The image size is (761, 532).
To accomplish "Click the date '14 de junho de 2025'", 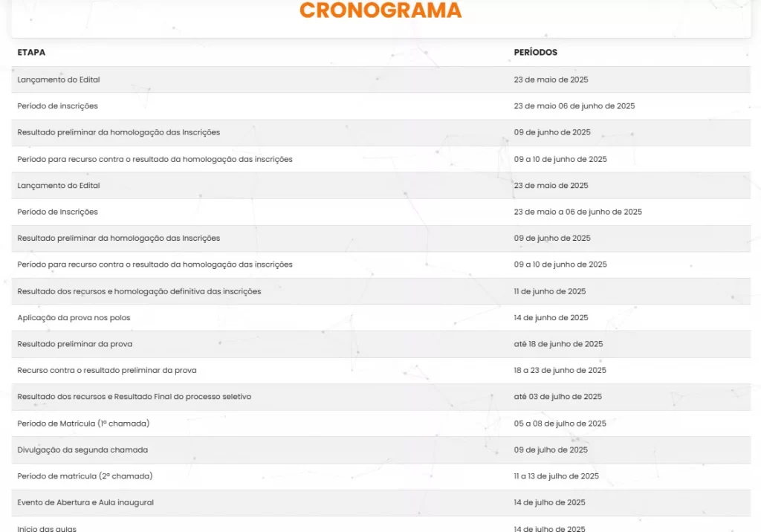I will [551, 318].
